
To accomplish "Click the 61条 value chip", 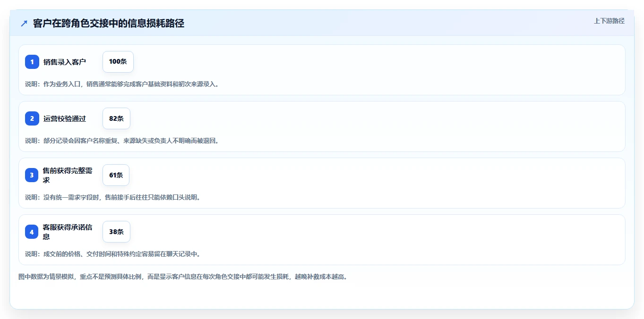I will [116, 175].
